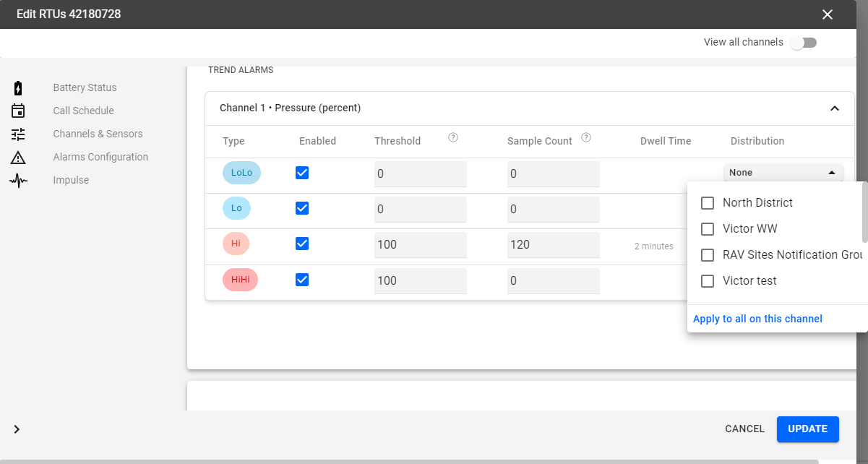
Task: Open the Alarms Configuration section
Action: click(x=100, y=157)
